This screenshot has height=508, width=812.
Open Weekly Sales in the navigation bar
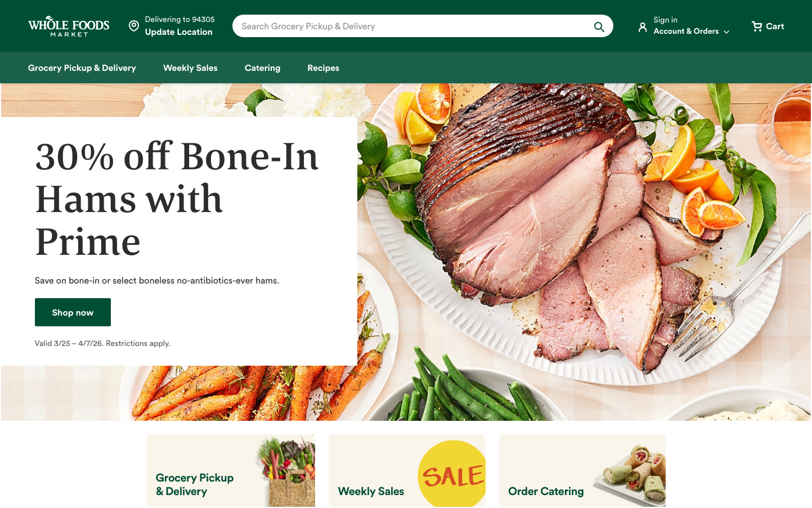click(x=190, y=68)
